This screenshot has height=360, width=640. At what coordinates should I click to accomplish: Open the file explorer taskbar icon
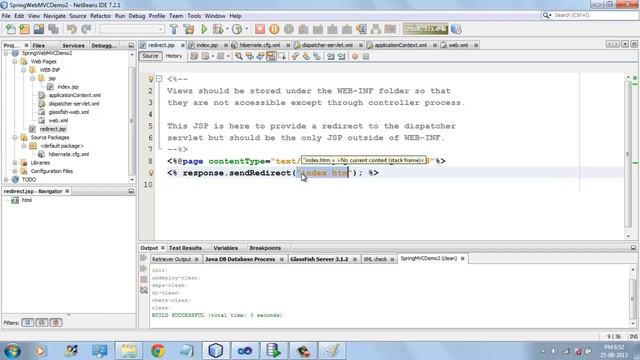[128, 350]
